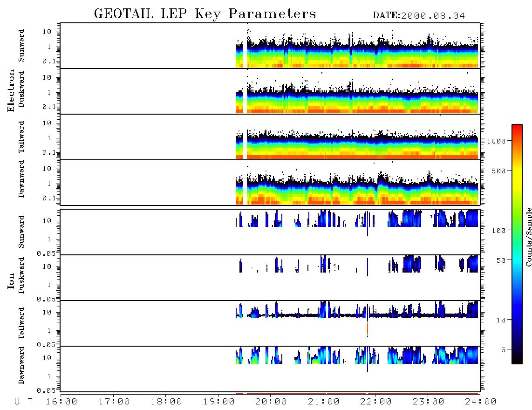Click the 20:00 time tick label
This screenshot has width=532, height=410.
pyautogui.click(x=272, y=402)
